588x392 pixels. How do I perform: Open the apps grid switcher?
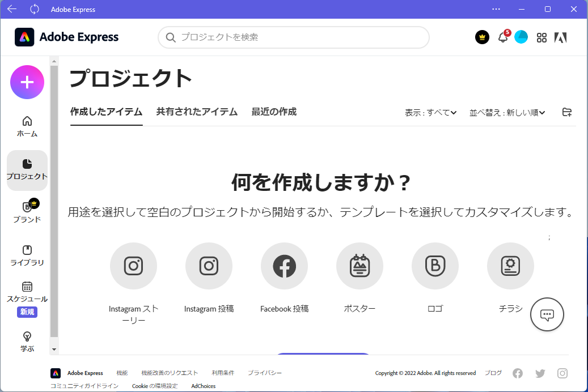tap(542, 37)
